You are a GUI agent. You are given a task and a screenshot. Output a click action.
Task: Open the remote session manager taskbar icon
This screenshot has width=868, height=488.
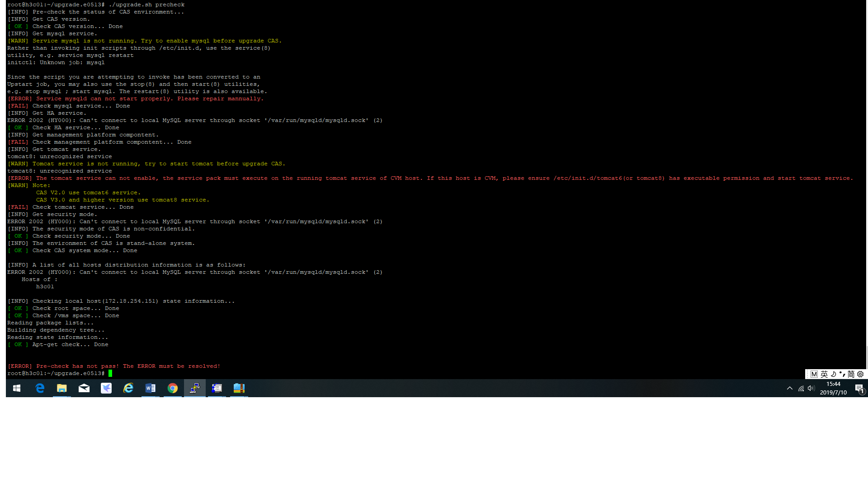click(217, 389)
